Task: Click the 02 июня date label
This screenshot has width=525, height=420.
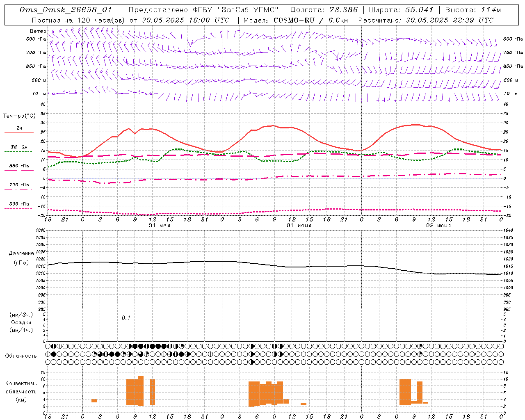Action: (x=438, y=226)
